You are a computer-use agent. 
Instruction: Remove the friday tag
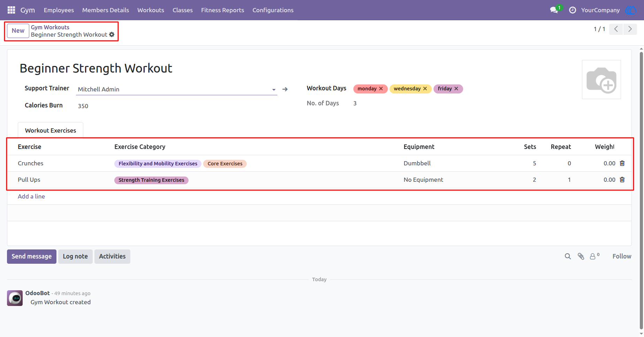(x=456, y=89)
